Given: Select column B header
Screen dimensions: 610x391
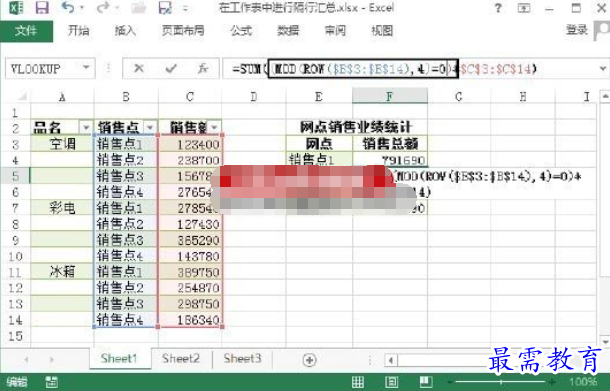Looking at the screenshot, I should pos(126,96).
